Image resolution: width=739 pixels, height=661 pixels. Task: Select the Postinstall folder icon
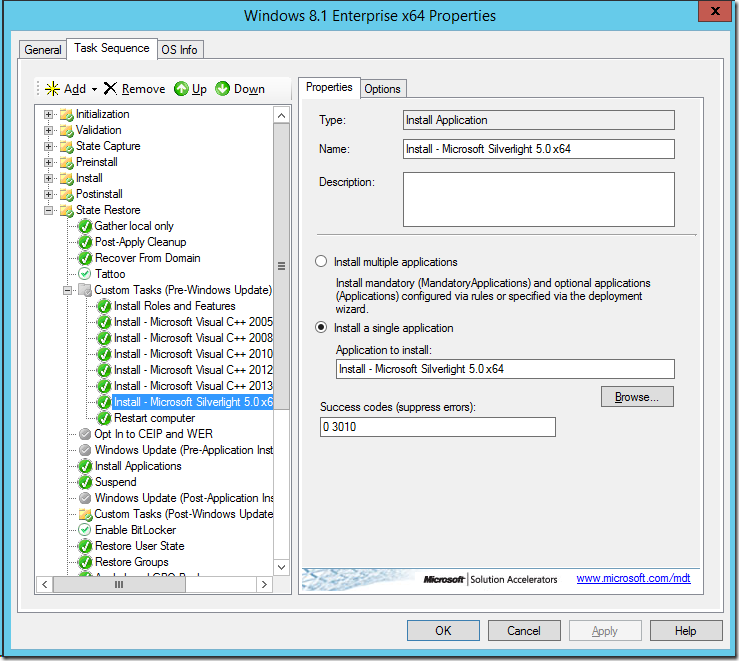(x=66, y=195)
